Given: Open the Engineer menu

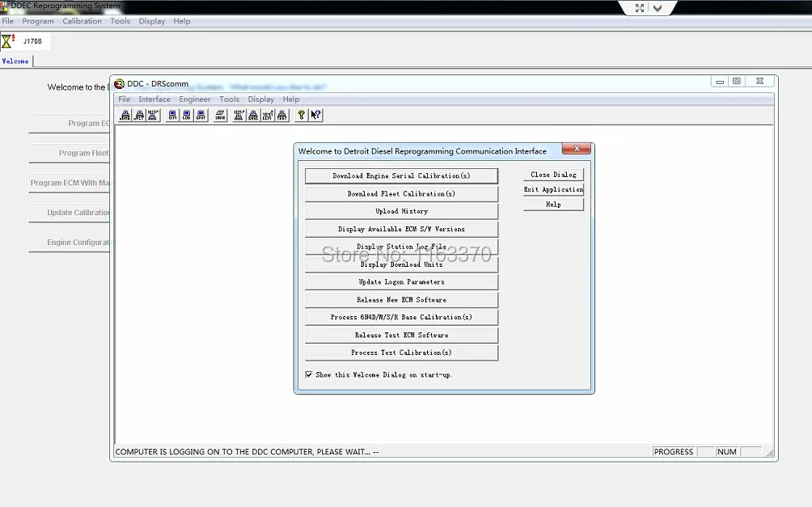Looking at the screenshot, I should coord(195,99).
